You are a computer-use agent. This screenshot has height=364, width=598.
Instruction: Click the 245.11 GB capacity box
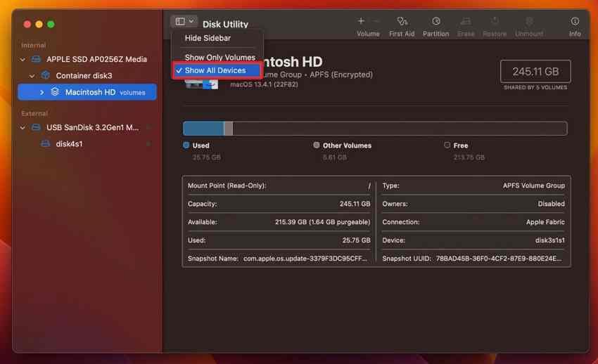535,71
